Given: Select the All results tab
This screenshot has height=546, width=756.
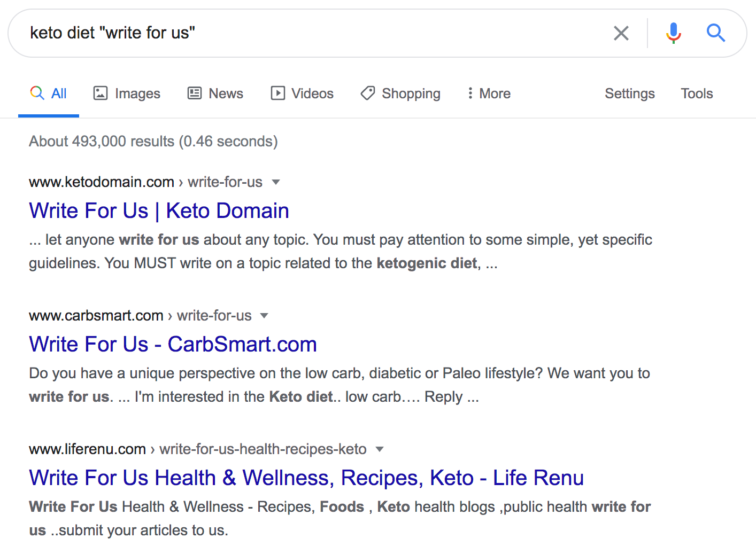Looking at the screenshot, I should pos(49,93).
